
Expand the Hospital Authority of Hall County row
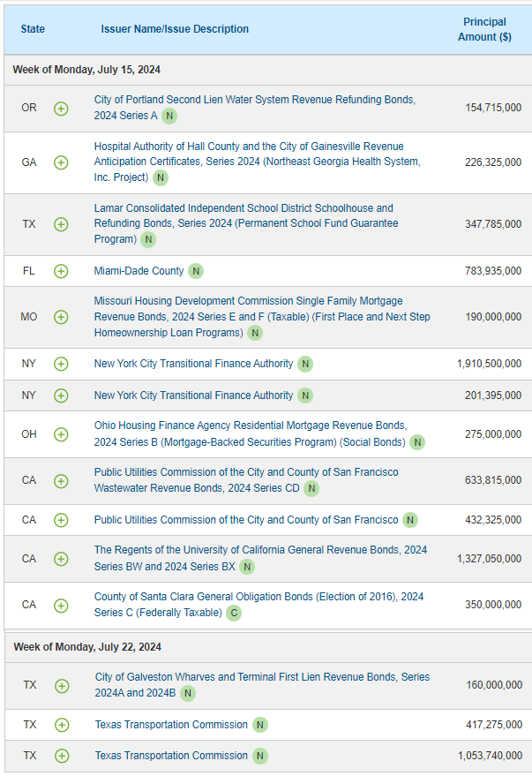(x=61, y=162)
